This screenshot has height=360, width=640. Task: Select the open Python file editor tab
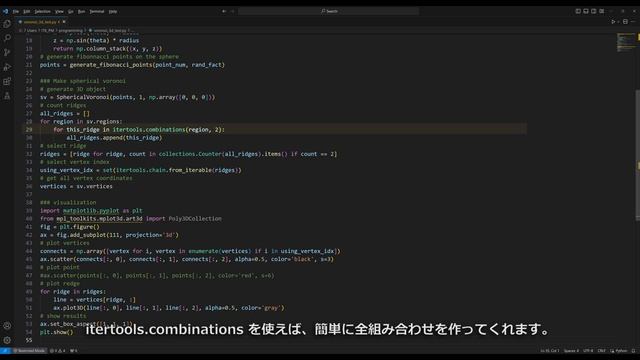41,22
